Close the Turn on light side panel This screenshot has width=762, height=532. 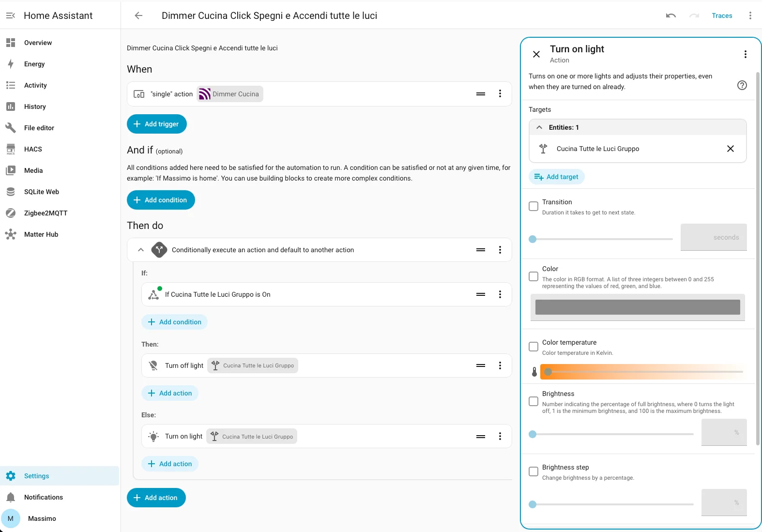pyautogui.click(x=536, y=54)
